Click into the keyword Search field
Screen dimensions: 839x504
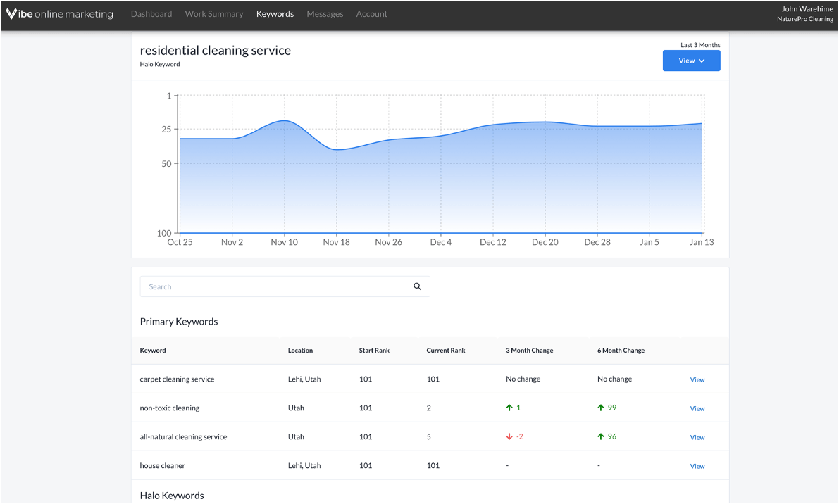point(275,286)
